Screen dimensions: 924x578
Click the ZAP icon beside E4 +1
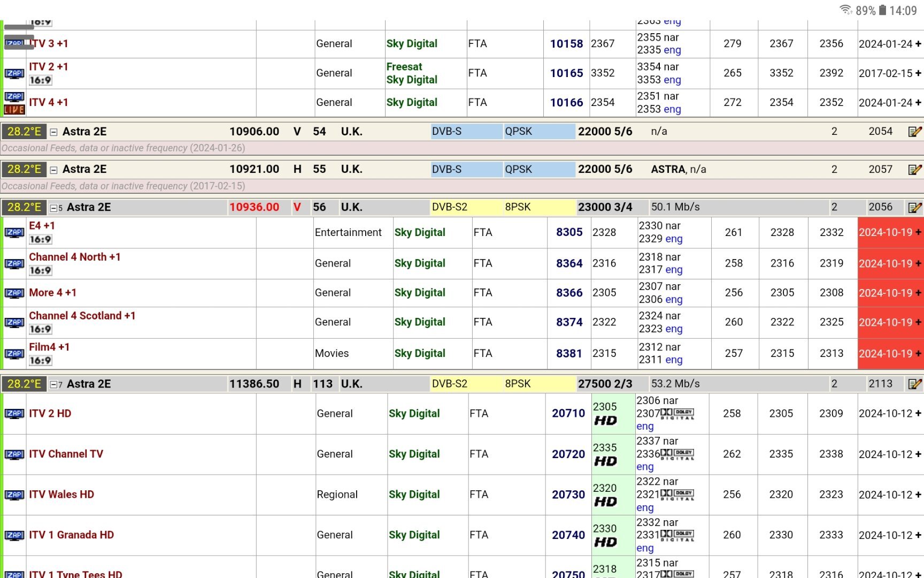tap(14, 232)
